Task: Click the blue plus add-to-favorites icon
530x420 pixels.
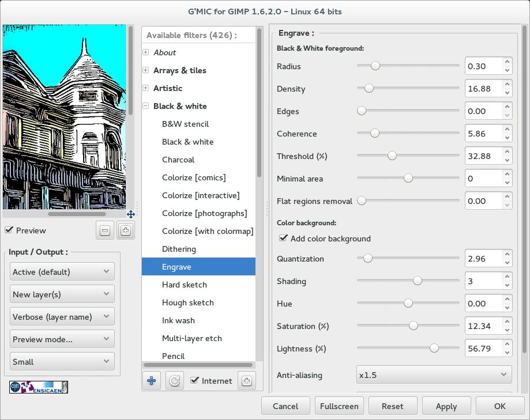Action: click(152, 381)
